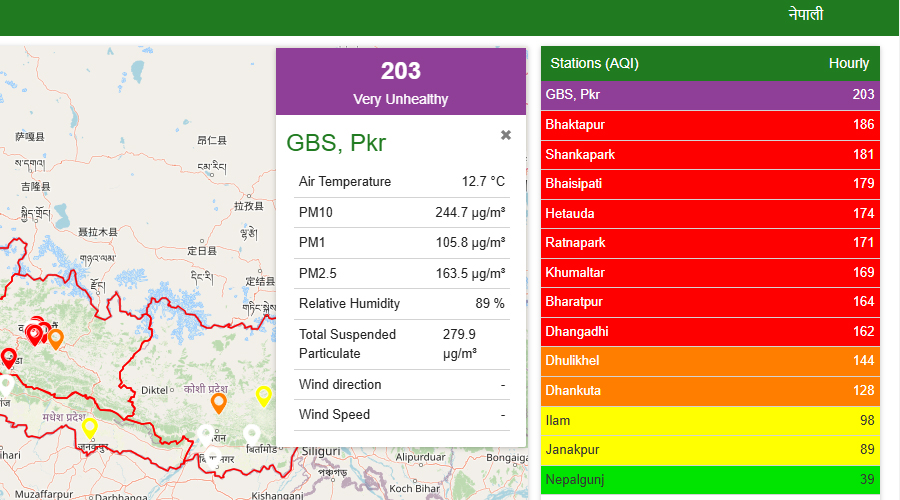The height and width of the screenshot is (500, 900).
Task: Select Ratnapark station with AQI 171
Action: [710, 243]
